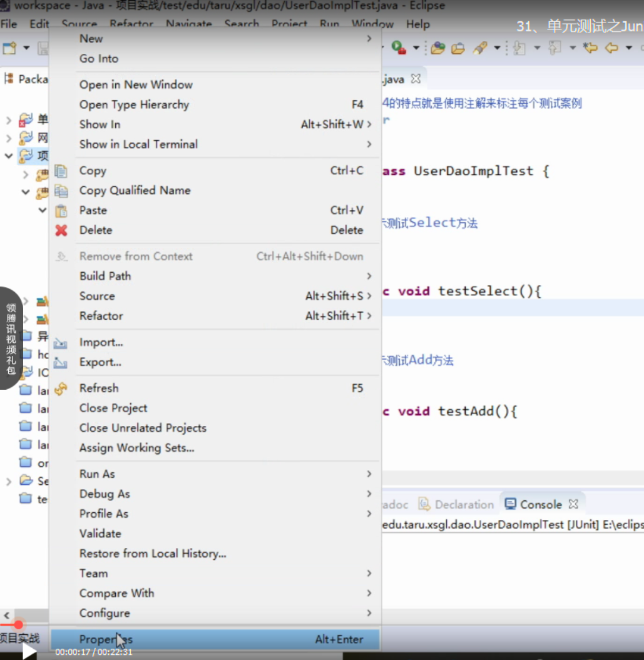Click the video play button

point(29,651)
